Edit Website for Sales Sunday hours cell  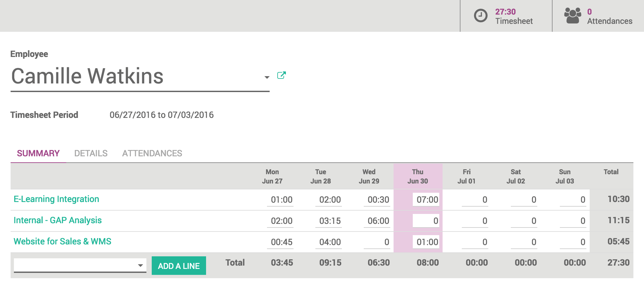pos(573,242)
